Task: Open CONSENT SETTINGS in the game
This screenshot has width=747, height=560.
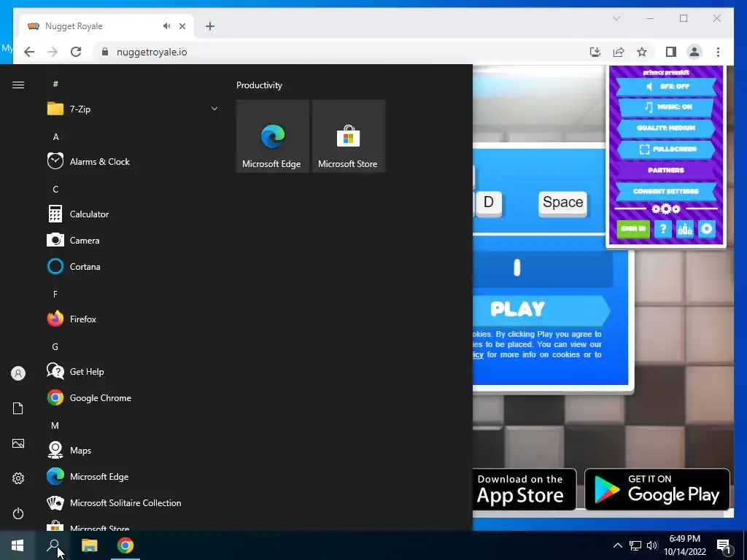Action: 666,192
